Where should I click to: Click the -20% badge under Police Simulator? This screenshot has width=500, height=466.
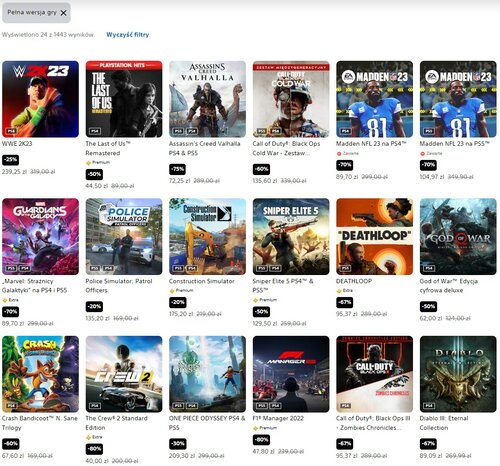94,306
